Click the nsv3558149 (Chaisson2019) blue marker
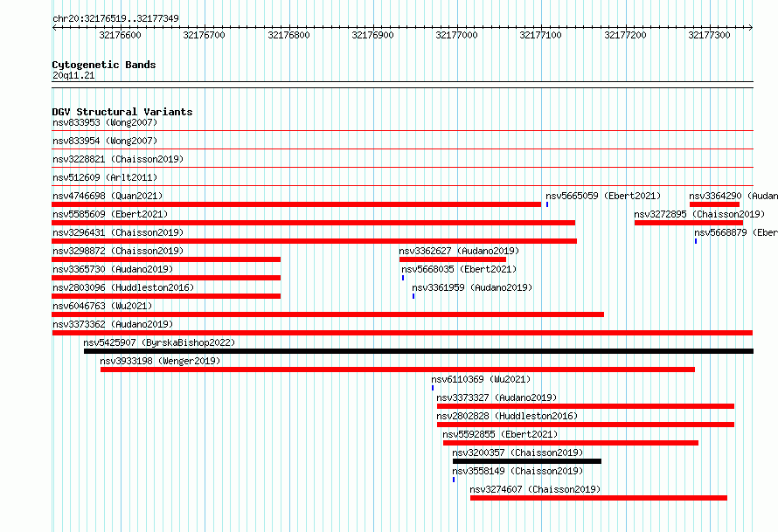Screen dimensions: 778x532 [454, 480]
